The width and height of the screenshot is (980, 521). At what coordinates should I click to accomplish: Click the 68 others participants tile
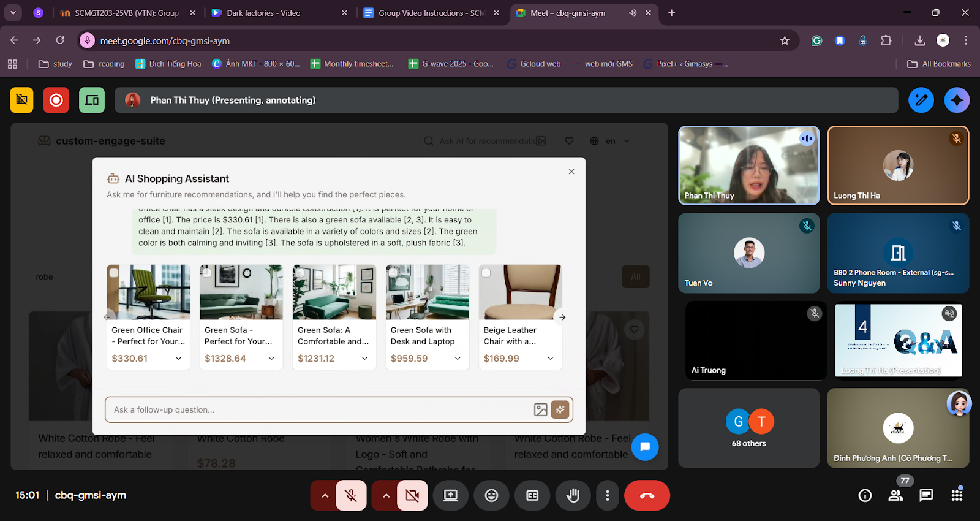tap(748, 428)
